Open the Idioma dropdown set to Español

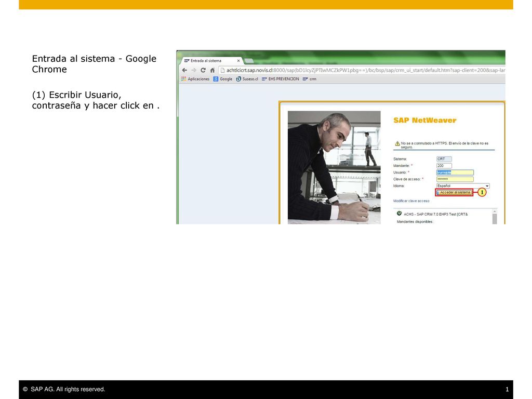click(x=463, y=186)
